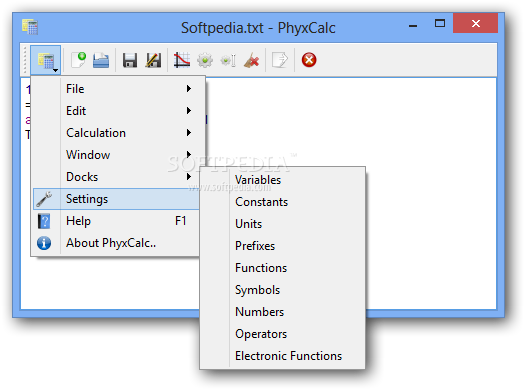The height and width of the screenshot is (390, 525).
Task: Click the PhyxCalc title bar app icon
Action: click(x=30, y=27)
